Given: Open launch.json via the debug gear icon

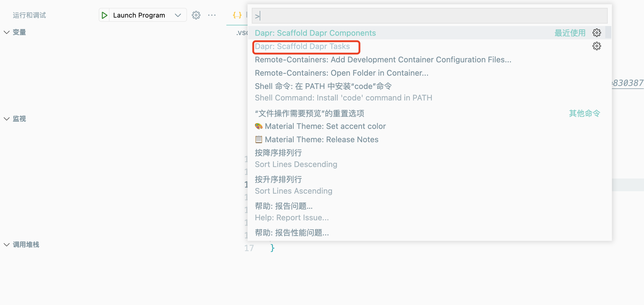Looking at the screenshot, I should click(196, 15).
